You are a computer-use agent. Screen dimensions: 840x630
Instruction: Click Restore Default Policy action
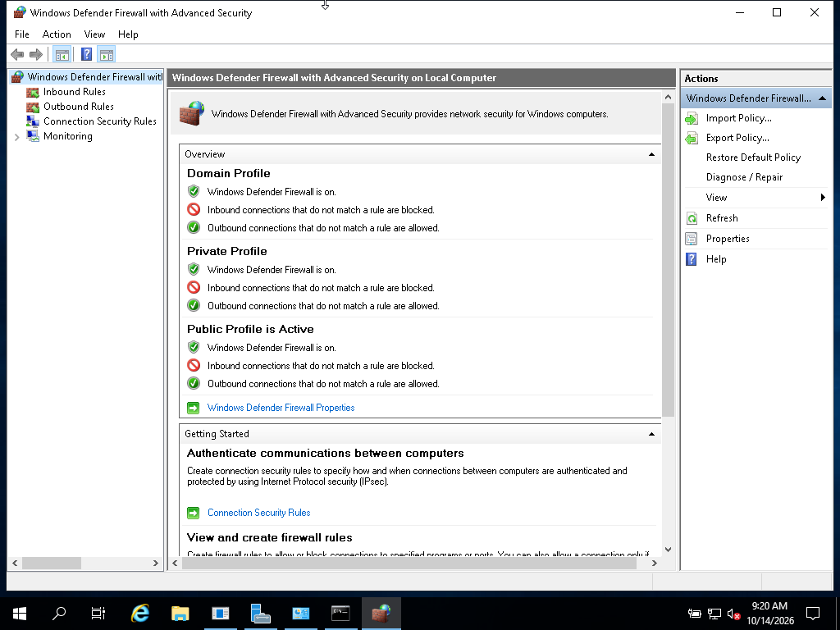coord(753,157)
